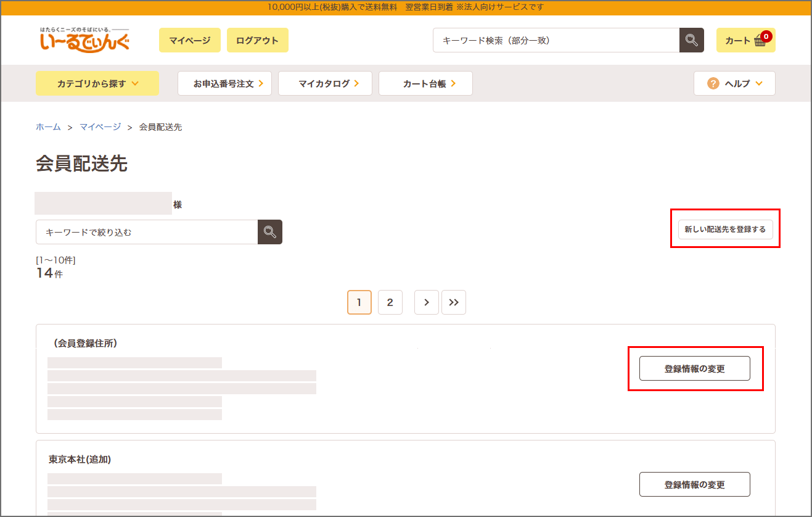The width and height of the screenshot is (812, 517).
Task: Click the orange help question mark icon
Action: pos(713,83)
